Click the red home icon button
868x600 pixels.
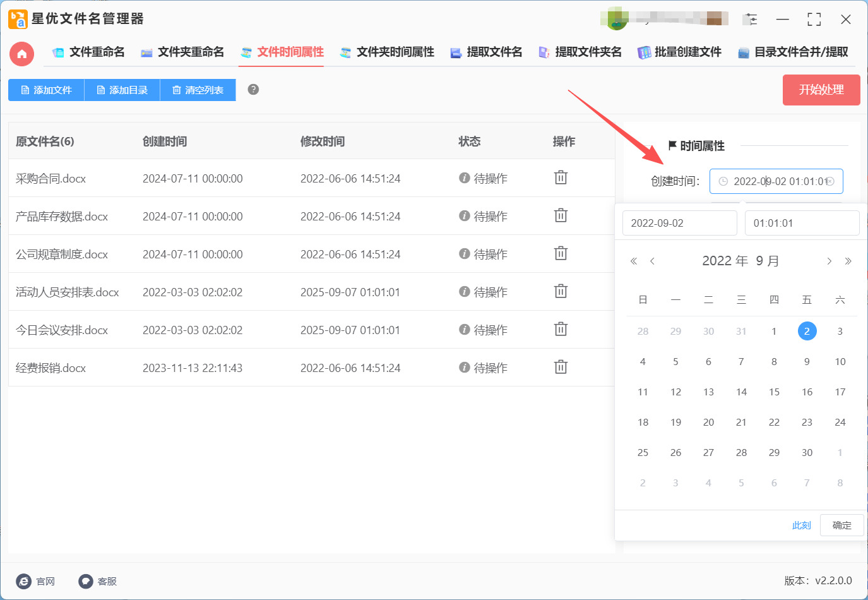[21, 54]
